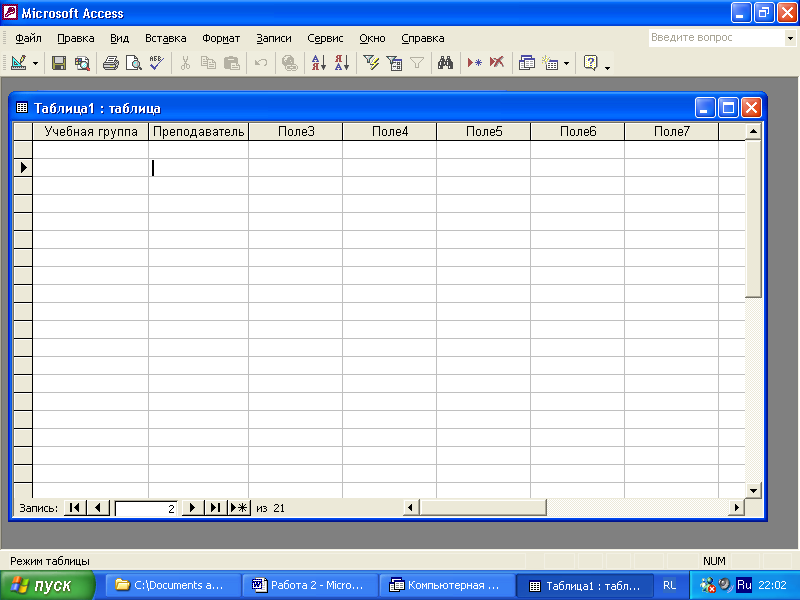Select the Учебная группа column header

pos(91,132)
